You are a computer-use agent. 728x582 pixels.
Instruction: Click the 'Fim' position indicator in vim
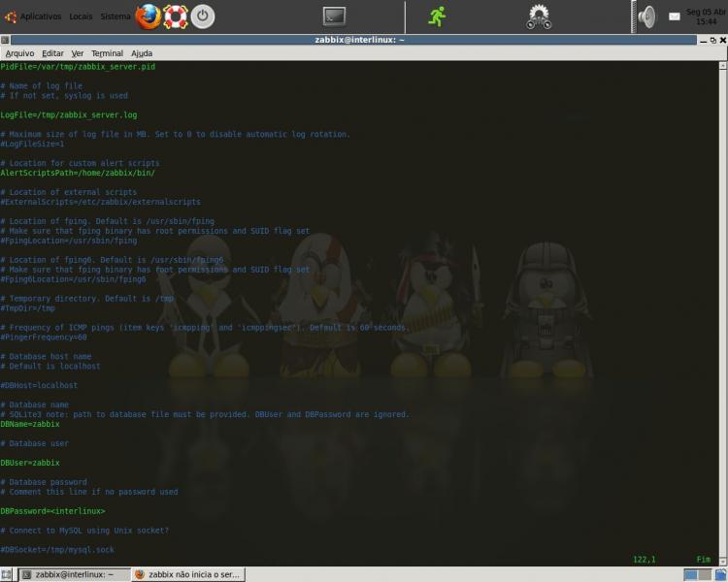[704, 560]
